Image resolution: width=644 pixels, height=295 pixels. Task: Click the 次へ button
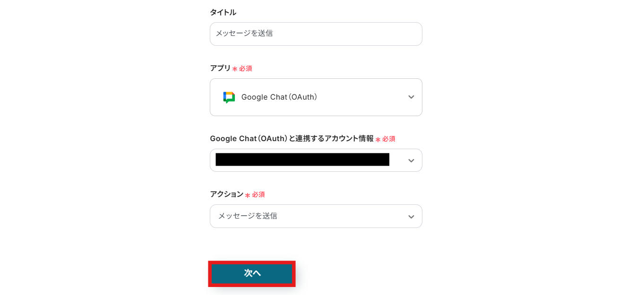click(252, 273)
